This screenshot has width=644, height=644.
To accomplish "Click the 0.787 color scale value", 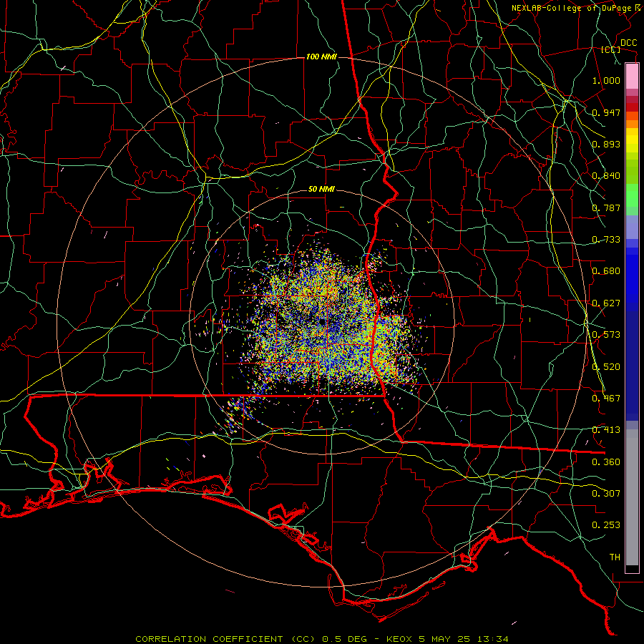I will [606, 208].
